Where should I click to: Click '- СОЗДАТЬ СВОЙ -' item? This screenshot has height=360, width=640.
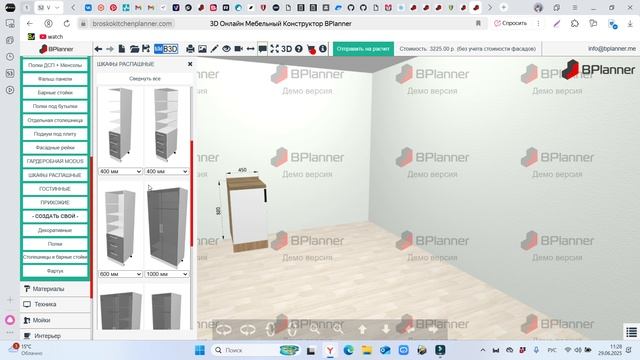tap(55, 216)
